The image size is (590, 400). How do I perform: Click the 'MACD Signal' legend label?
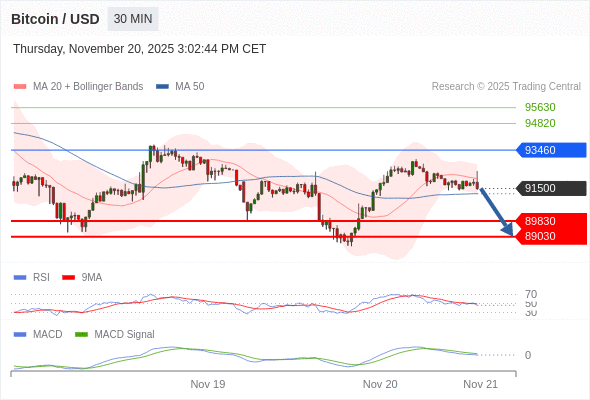tap(125, 335)
